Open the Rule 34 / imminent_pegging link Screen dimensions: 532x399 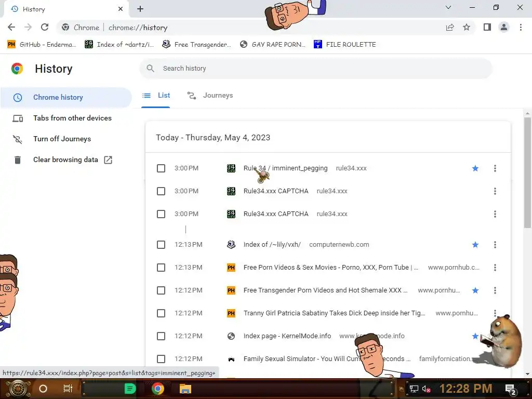pos(285,168)
